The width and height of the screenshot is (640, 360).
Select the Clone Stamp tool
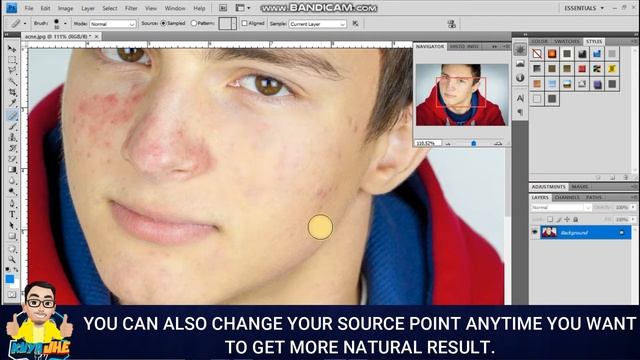click(x=12, y=138)
